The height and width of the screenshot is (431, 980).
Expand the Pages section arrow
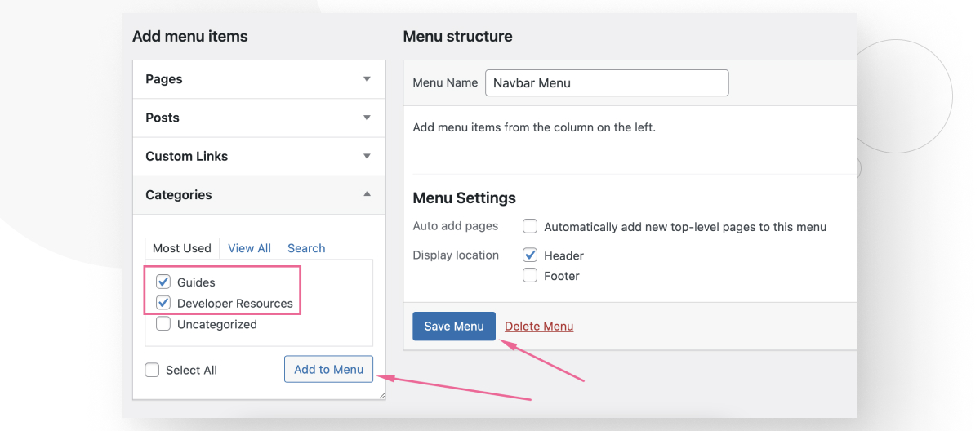tap(367, 79)
